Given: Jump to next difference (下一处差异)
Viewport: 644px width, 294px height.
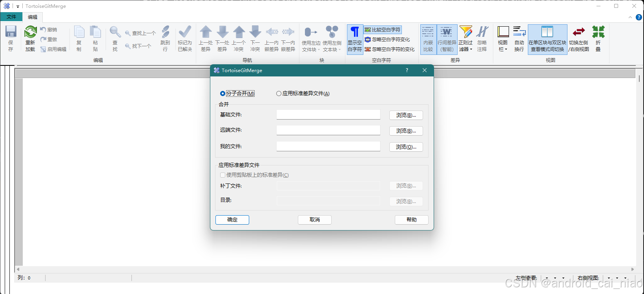Looking at the screenshot, I should tap(222, 32).
